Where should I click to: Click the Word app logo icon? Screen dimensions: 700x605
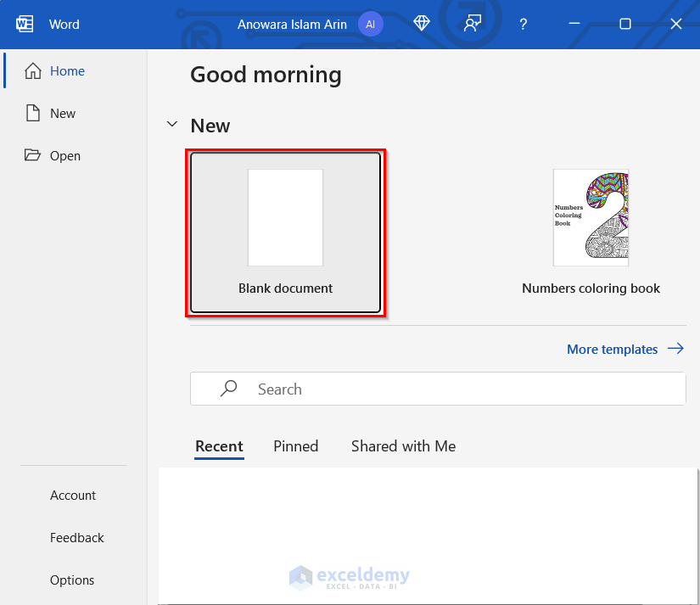(25, 24)
